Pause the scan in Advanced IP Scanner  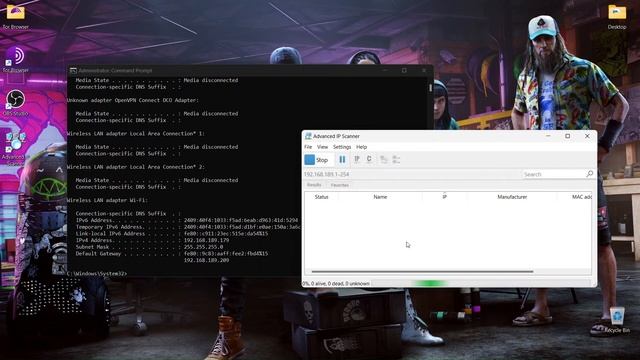[342, 160]
